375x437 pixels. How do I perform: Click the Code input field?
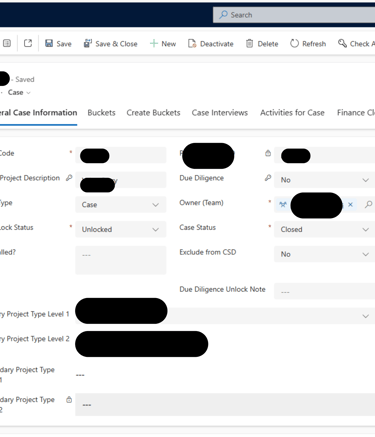pyautogui.click(x=121, y=155)
